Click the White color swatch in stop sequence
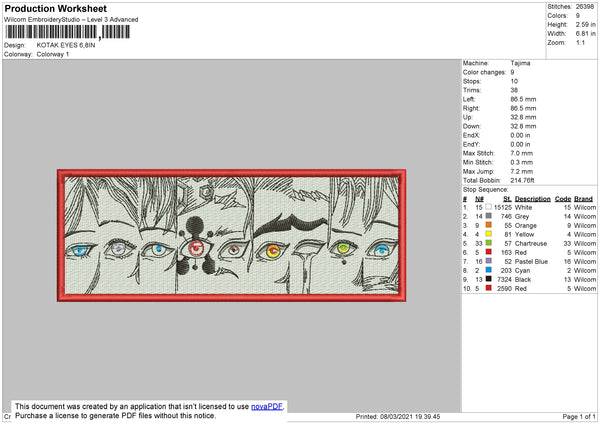This screenshot has height=424, width=600. tap(488, 207)
